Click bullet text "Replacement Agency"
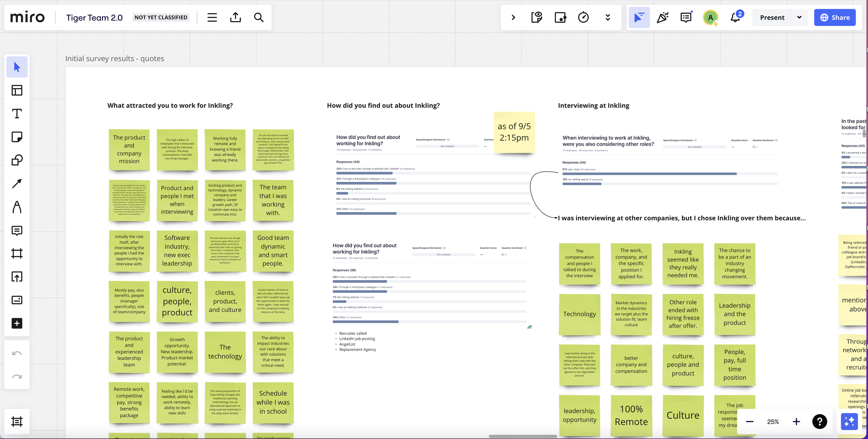 pyautogui.click(x=358, y=349)
